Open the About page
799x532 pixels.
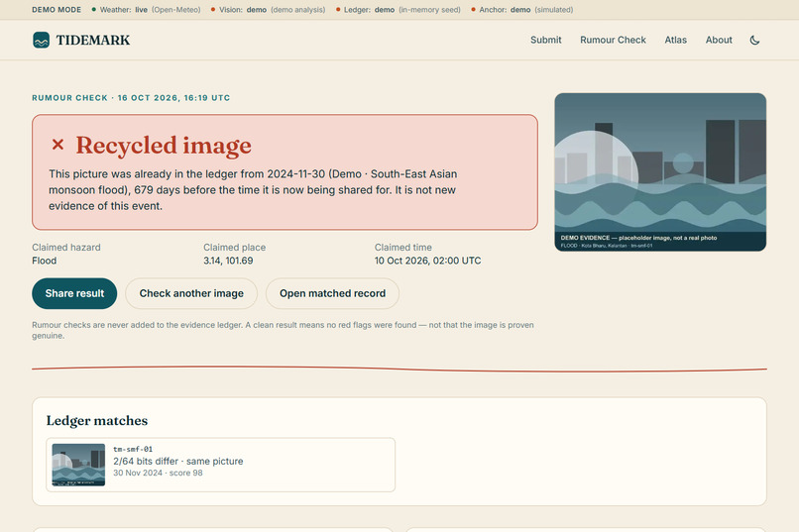coord(719,40)
